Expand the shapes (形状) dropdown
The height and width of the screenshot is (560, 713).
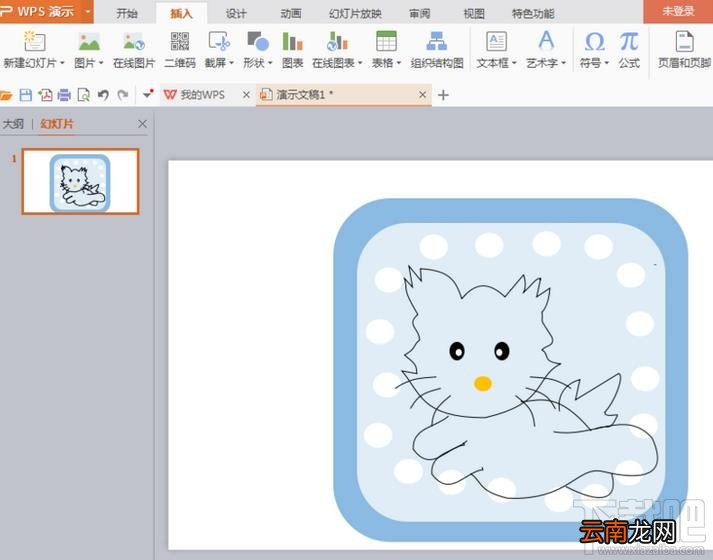270,63
